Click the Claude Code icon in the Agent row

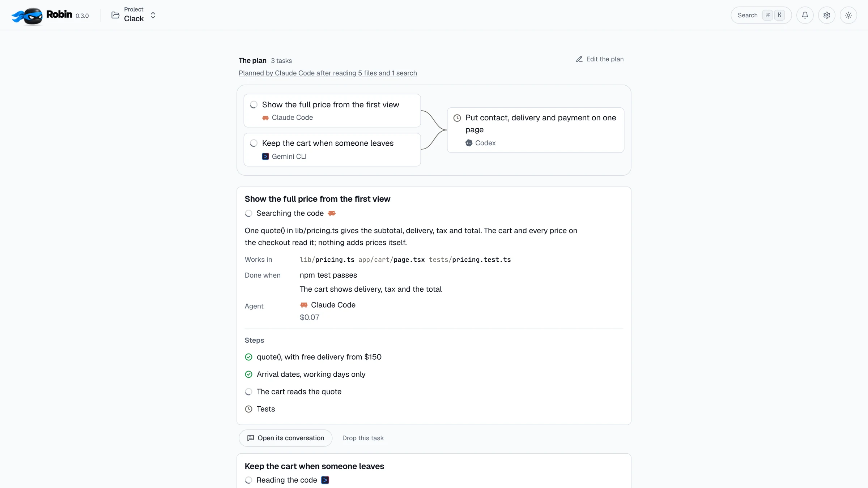[304, 305]
